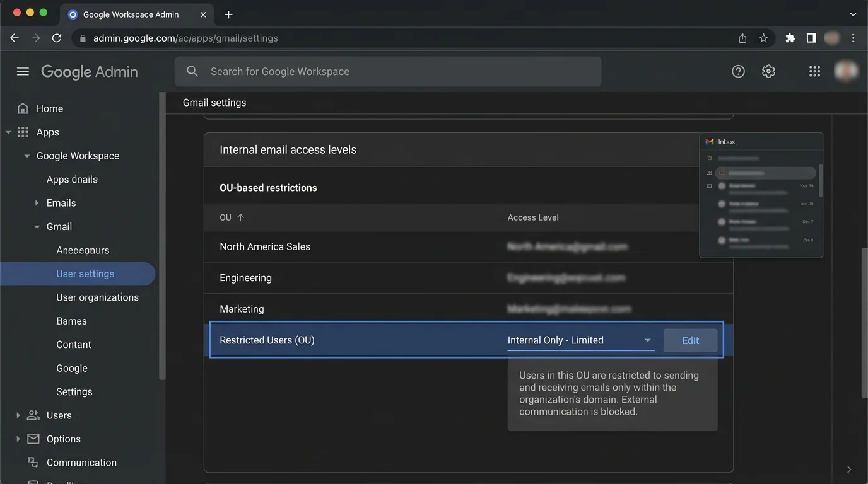Viewport: 868px width, 484px height.
Task: Open the main navigation hamburger menu
Action: [23, 71]
